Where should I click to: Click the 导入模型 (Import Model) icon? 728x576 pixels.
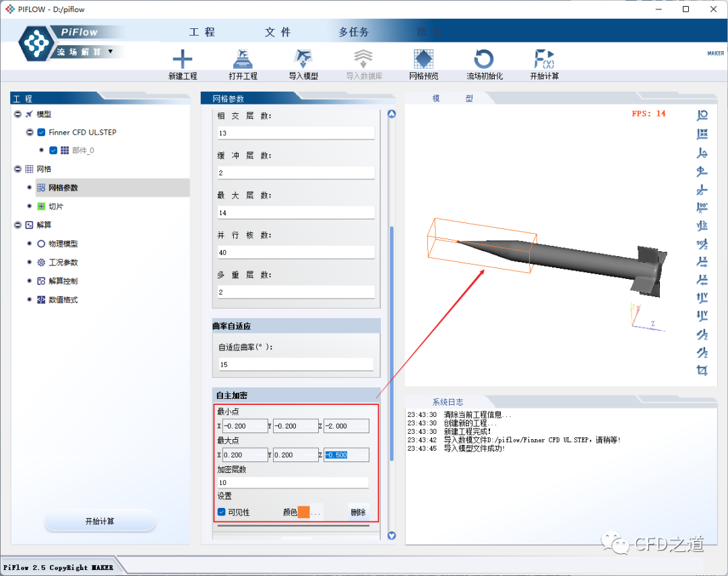coord(303,59)
